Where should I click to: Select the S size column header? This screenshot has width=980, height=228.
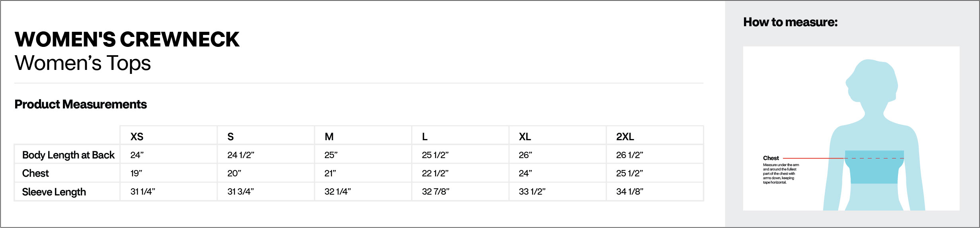click(230, 137)
